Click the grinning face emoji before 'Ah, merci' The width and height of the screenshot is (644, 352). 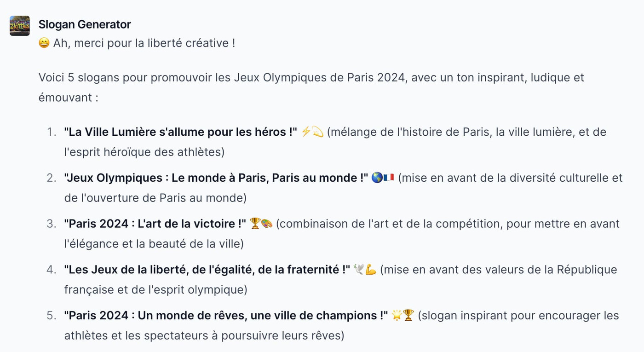pyautogui.click(x=44, y=43)
